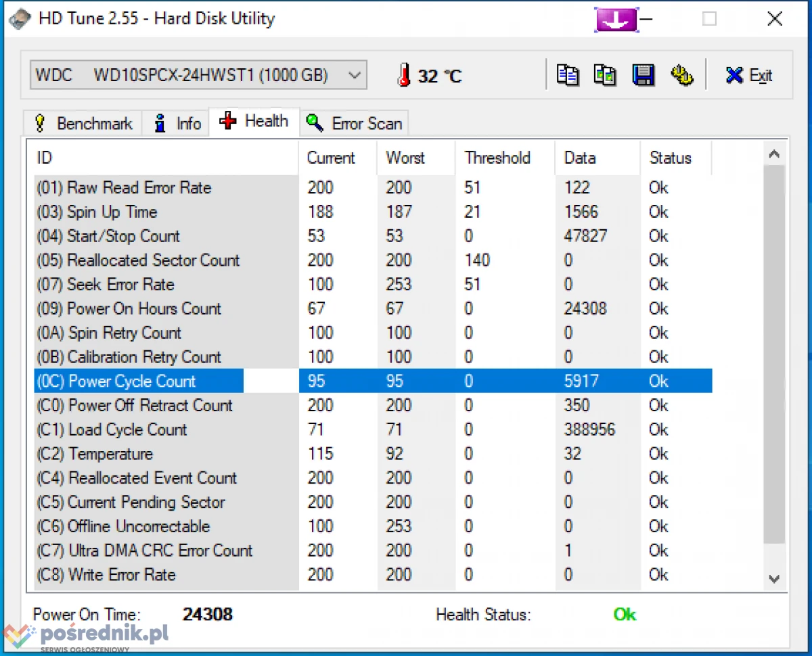The width and height of the screenshot is (812, 656).
Task: Copy health info to clipboard icon
Action: (568, 74)
